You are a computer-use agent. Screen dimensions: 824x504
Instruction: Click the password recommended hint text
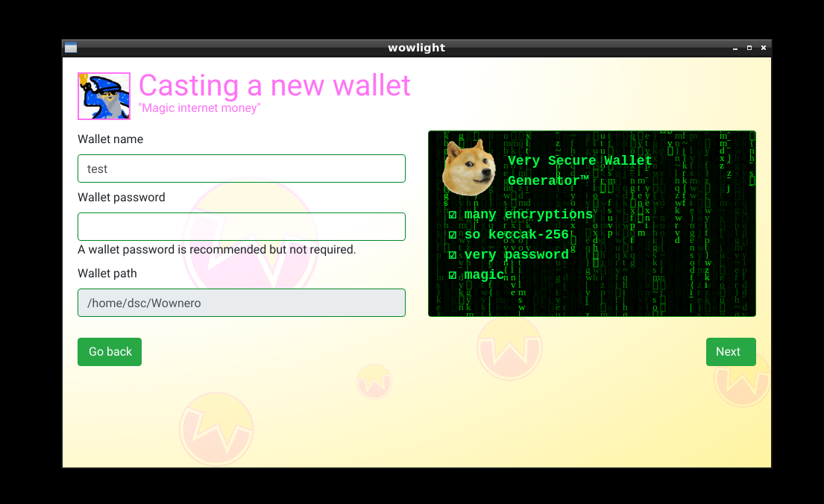pyautogui.click(x=216, y=250)
